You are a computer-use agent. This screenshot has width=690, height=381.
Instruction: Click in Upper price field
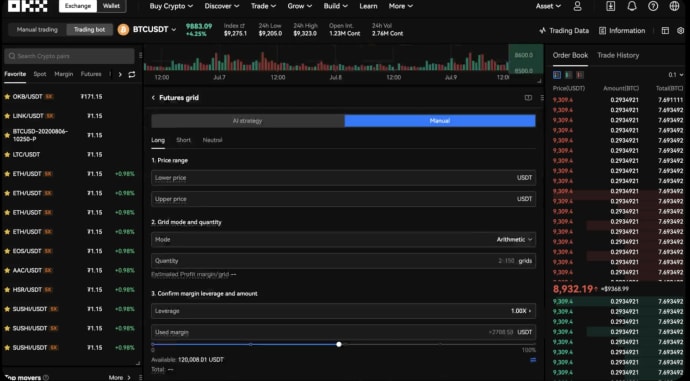coord(343,199)
